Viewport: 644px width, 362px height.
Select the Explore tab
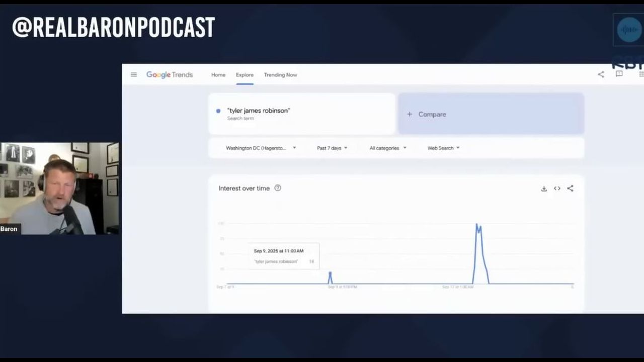[x=245, y=75]
